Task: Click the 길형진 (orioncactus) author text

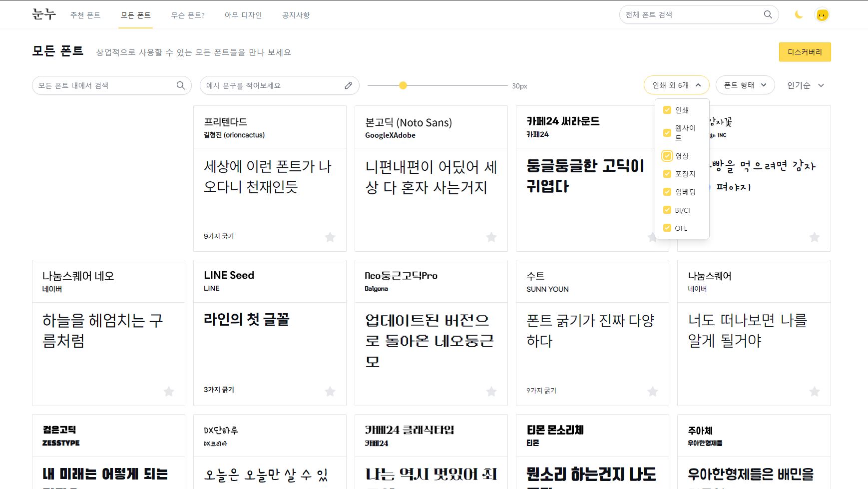Action: tap(234, 135)
